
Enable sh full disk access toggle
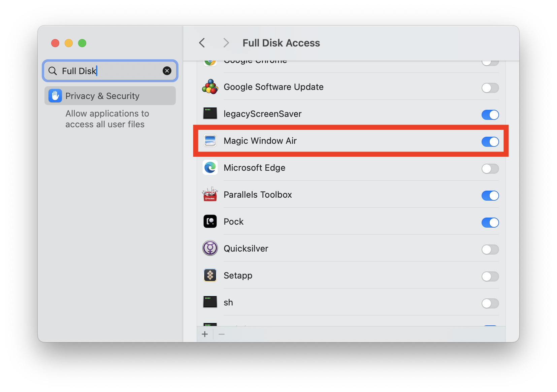click(490, 303)
